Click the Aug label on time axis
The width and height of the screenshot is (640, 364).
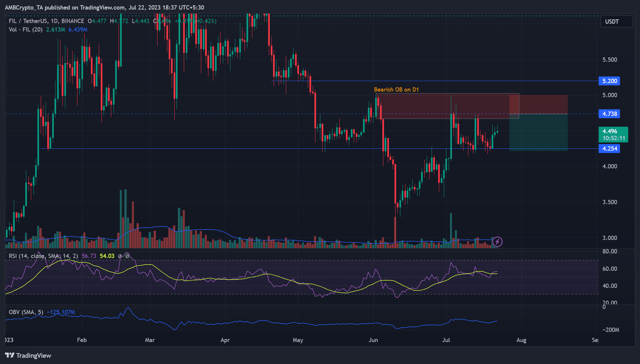pyautogui.click(x=521, y=340)
